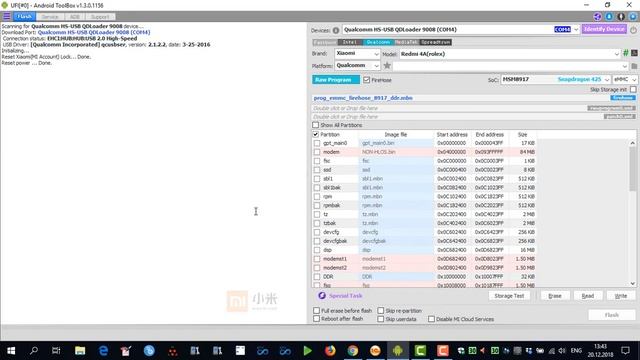Click the power icon beside Identify Device

(633, 30)
